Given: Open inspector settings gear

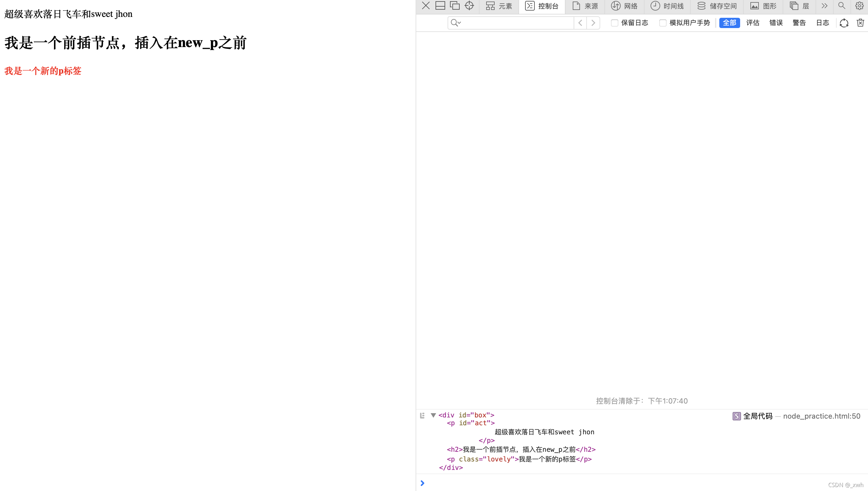Looking at the screenshot, I should [x=859, y=6].
